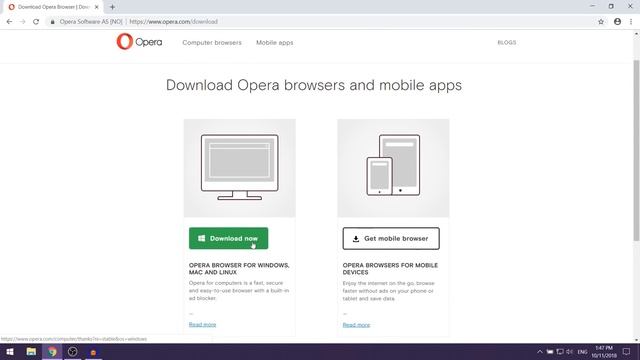Viewport: 640px width, 360px height.
Task: Bookmark this page with the star icon
Action: 601,22
